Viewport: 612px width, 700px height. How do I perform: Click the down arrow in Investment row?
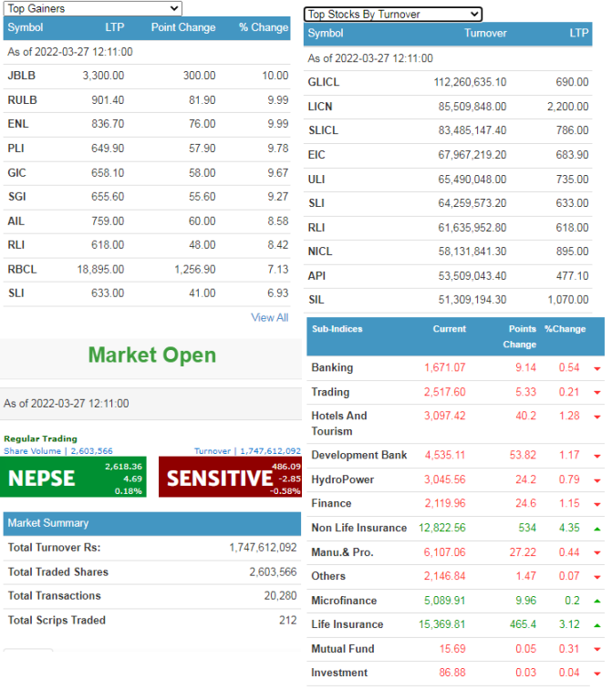point(596,674)
